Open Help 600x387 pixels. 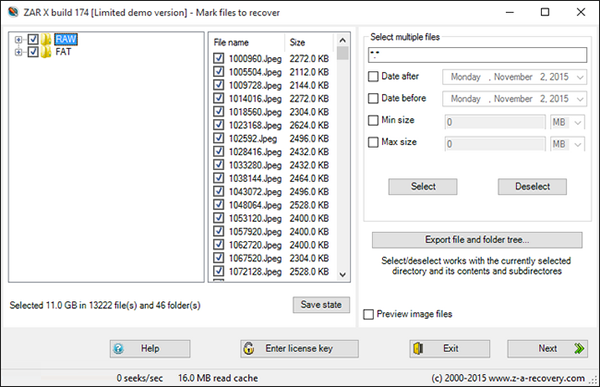coord(150,349)
